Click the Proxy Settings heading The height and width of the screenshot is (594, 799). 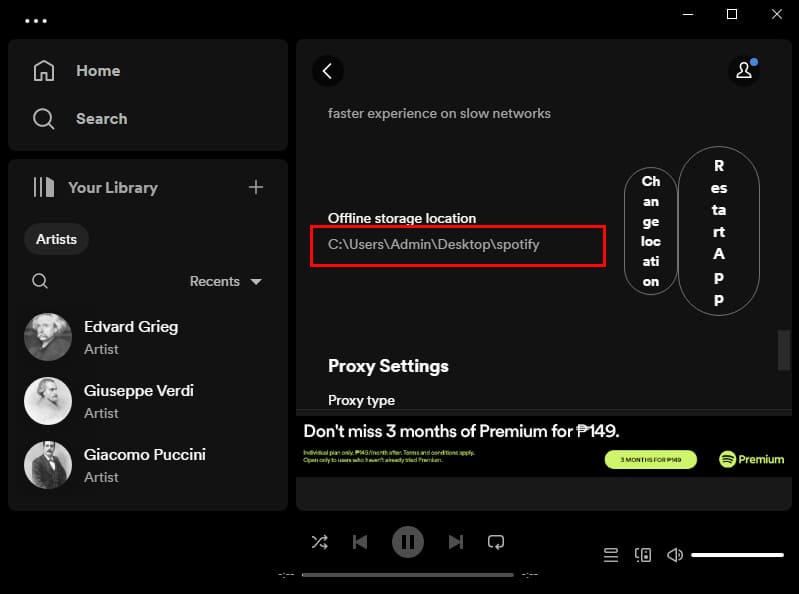(x=388, y=366)
